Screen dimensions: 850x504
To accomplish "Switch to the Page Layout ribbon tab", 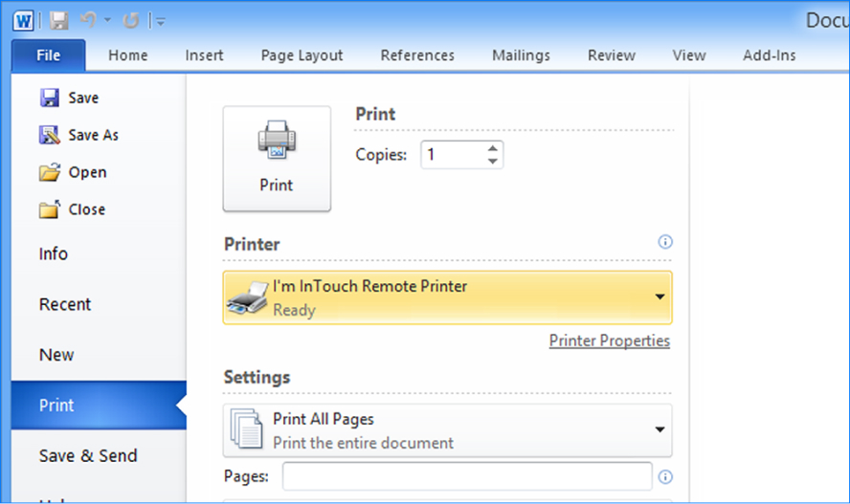I will coord(302,55).
